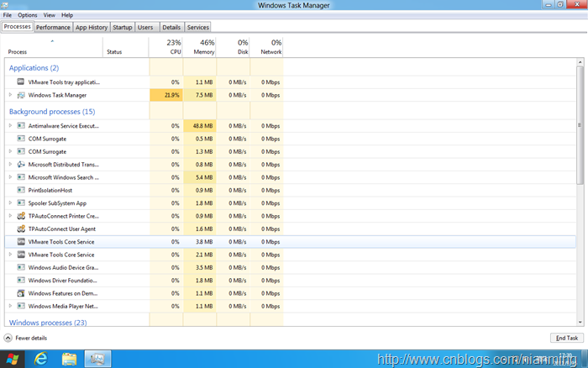
Task: Switch to the Services tab
Action: coord(197,27)
